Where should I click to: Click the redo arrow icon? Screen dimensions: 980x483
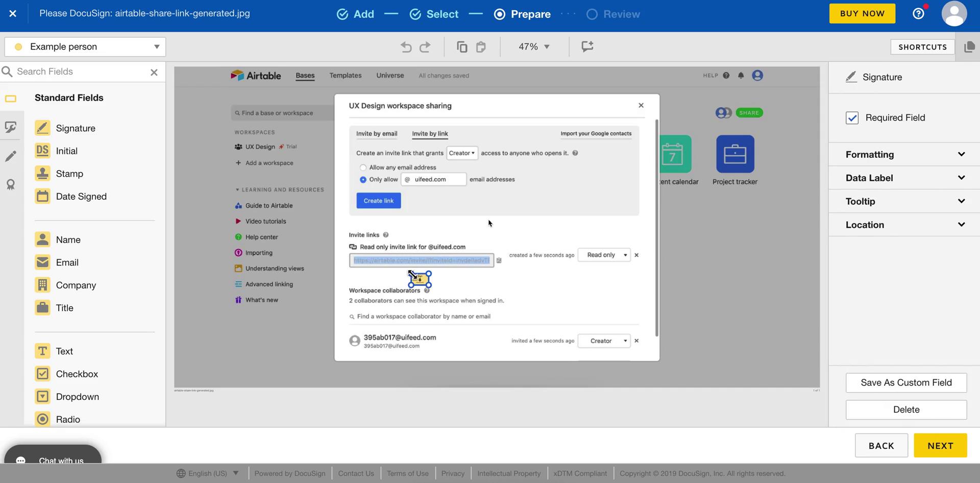(425, 47)
